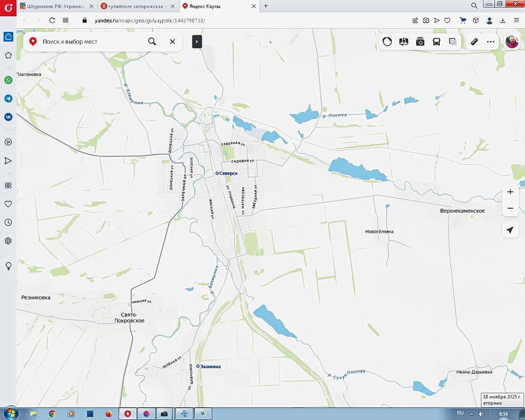
Task: Open the ruler distance measurement tool
Action: (474, 42)
